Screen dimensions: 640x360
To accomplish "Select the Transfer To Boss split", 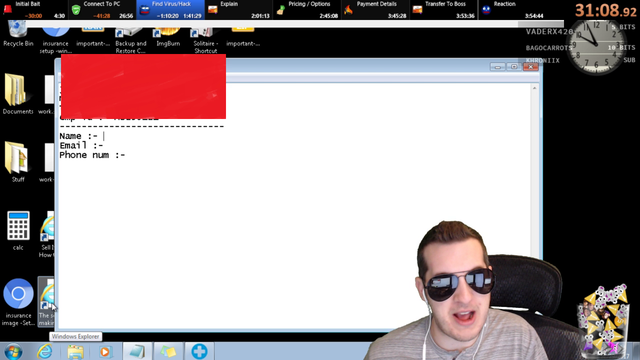I will coord(443,10).
